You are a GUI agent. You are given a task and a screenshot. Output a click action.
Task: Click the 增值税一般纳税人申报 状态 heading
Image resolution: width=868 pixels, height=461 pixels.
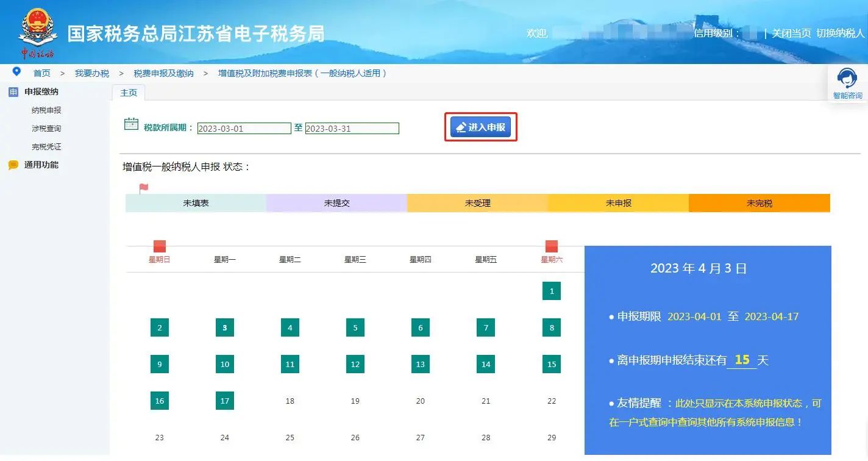(187, 167)
